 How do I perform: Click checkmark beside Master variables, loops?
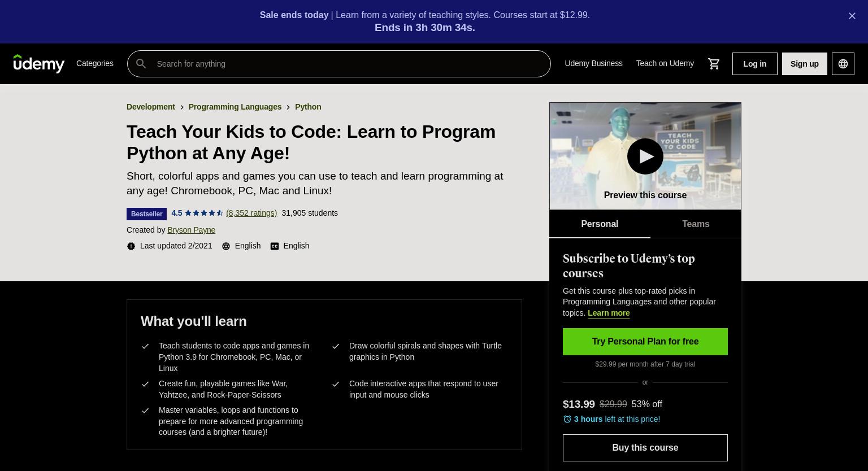click(x=145, y=411)
